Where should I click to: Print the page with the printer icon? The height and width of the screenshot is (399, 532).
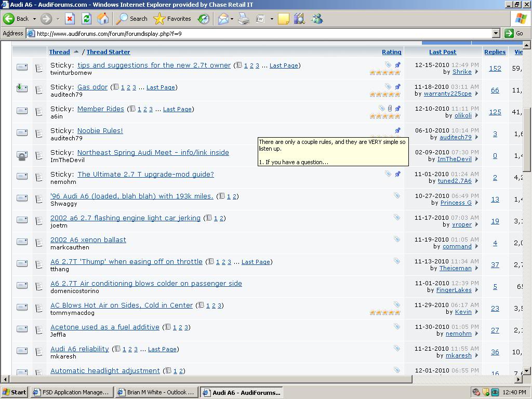point(244,19)
